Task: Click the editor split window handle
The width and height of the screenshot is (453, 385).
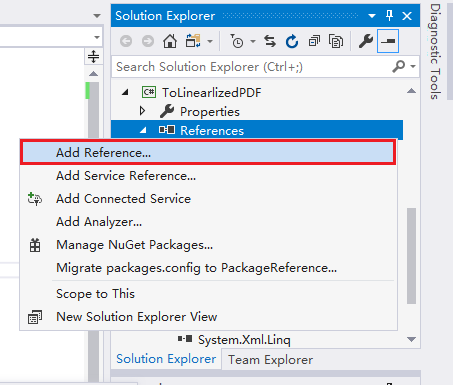Action: pos(93,56)
